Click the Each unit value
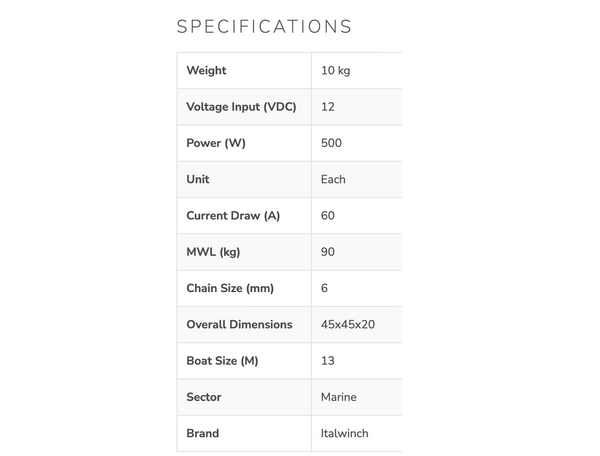The image size is (600, 456). [333, 179]
